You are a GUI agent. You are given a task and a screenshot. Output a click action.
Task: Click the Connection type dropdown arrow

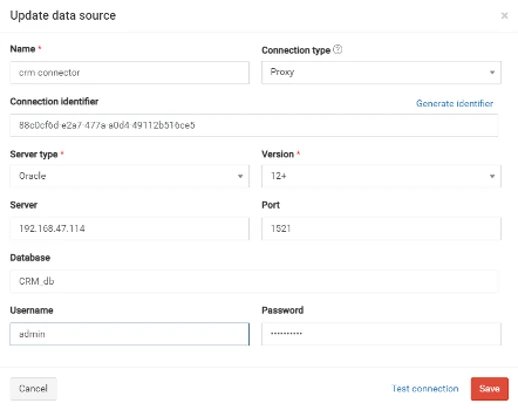pos(492,72)
